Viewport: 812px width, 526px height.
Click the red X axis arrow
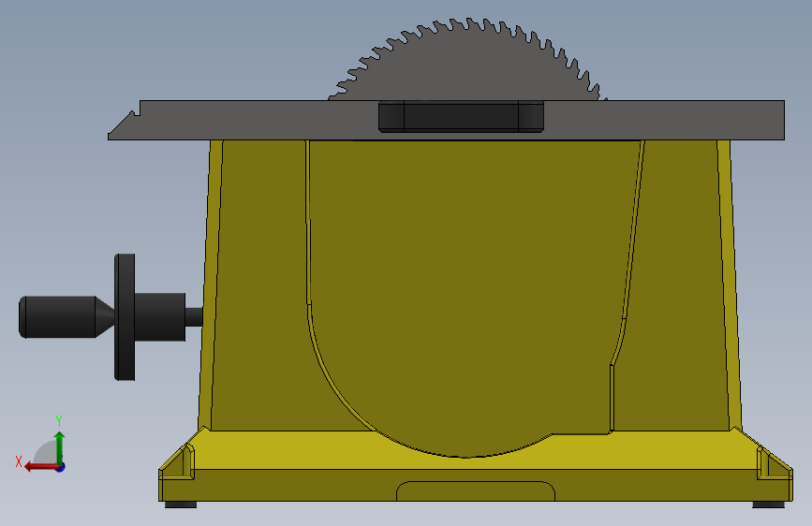40,467
